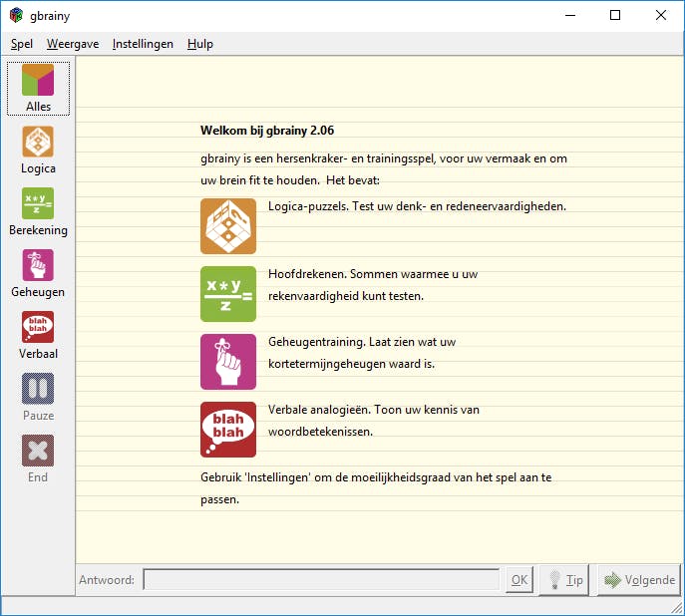Open the Hulp menu

[x=200, y=44]
